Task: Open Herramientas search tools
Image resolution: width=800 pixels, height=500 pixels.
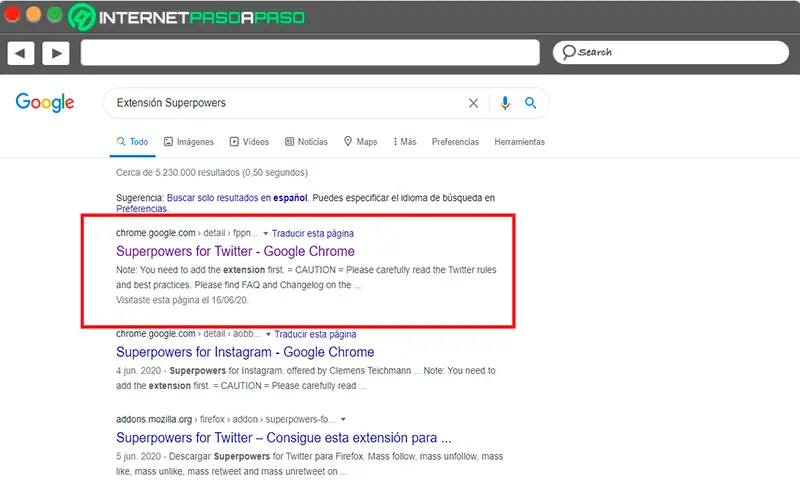Action: click(519, 142)
